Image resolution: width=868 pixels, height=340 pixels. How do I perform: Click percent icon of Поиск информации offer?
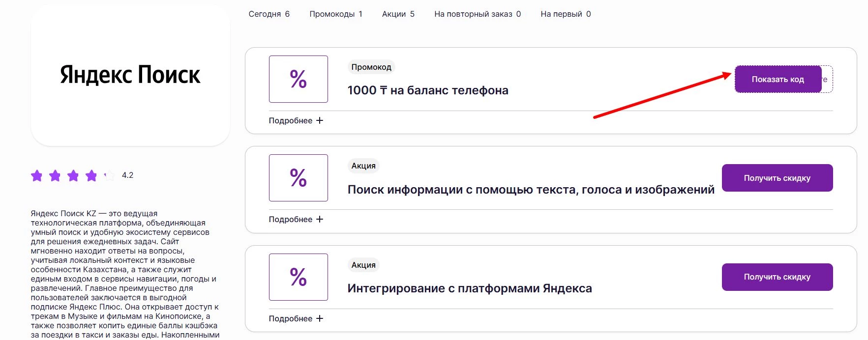299,178
